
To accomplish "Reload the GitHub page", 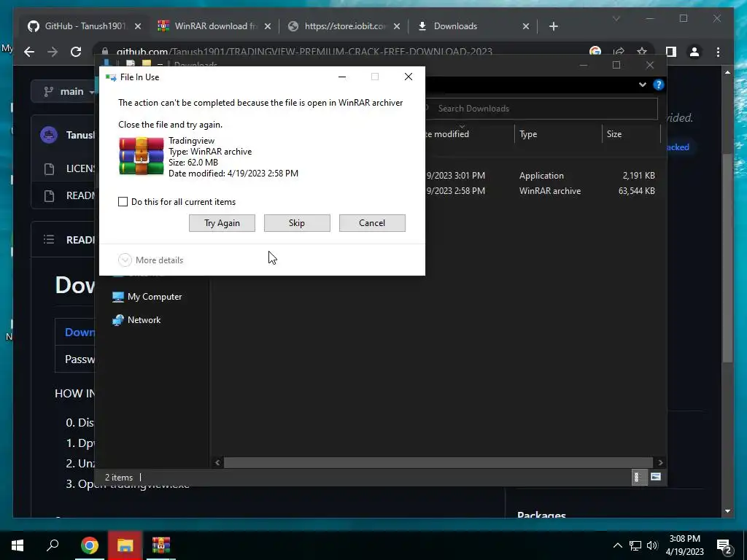I will [76, 52].
